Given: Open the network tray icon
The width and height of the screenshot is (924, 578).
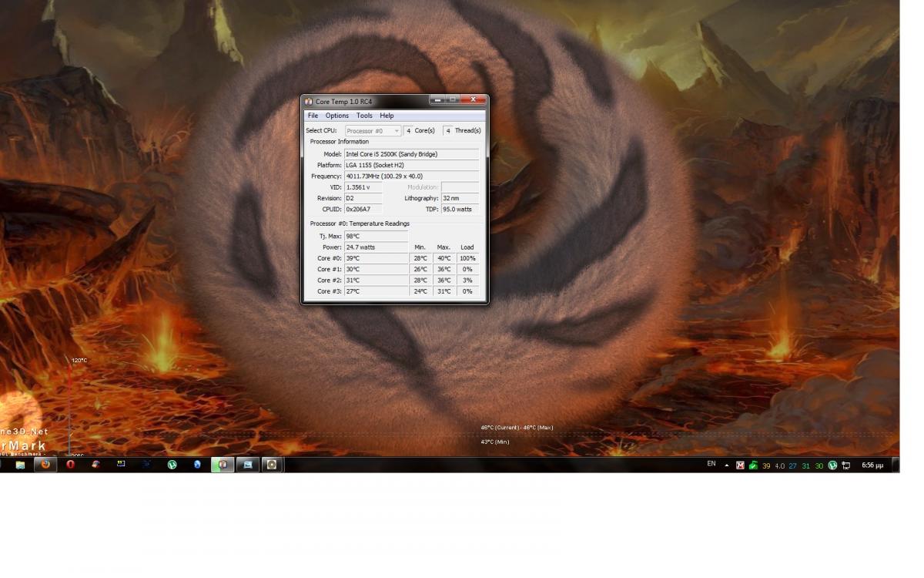Looking at the screenshot, I should pyautogui.click(x=845, y=465).
